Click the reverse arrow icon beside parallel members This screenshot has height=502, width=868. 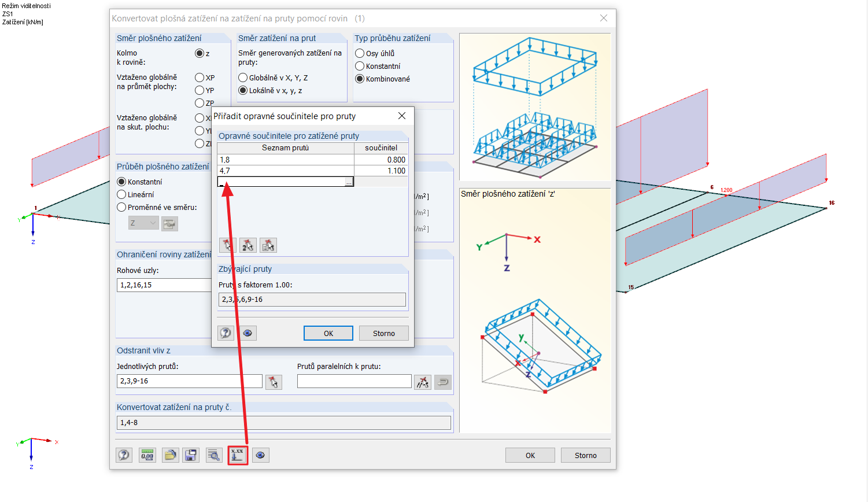443,382
